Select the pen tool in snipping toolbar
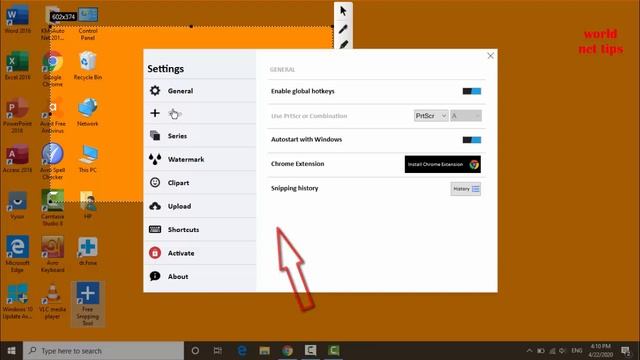Viewport: 640px width, 360px height. pos(343,29)
